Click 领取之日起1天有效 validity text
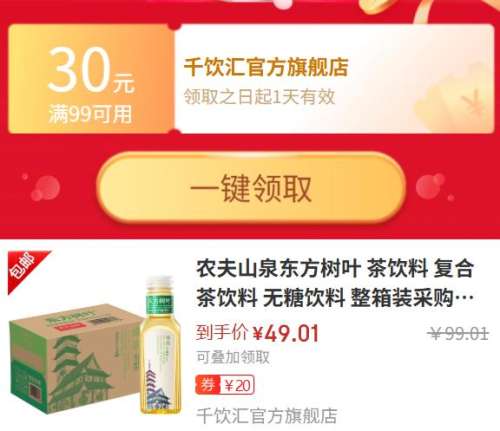 259,97
